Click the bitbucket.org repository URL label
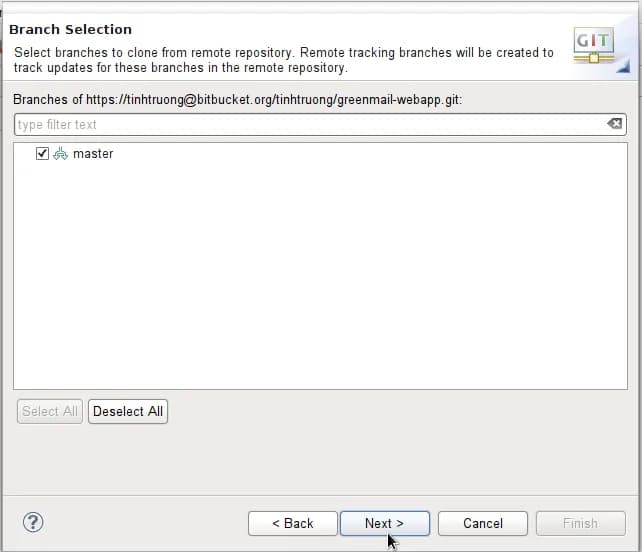 tap(238, 100)
